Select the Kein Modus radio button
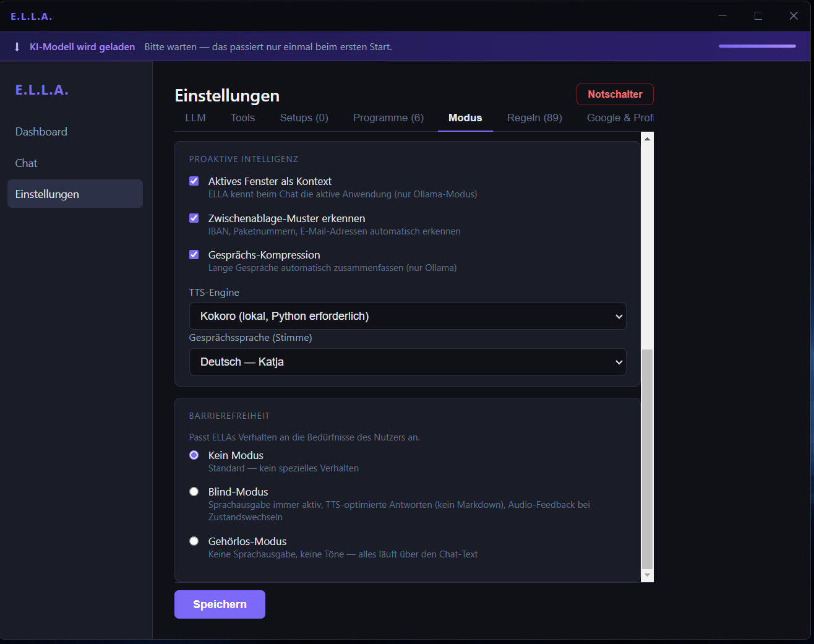 (194, 455)
